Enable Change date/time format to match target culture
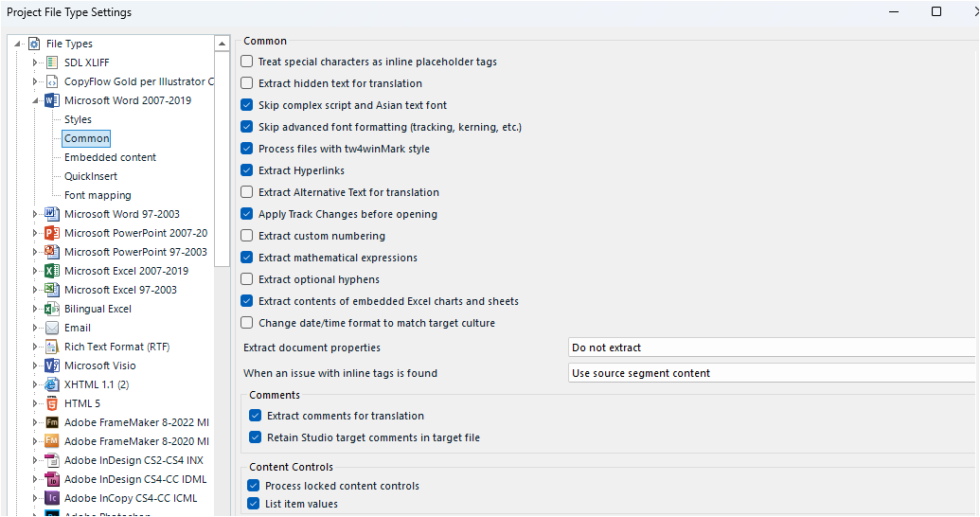 coord(247,323)
